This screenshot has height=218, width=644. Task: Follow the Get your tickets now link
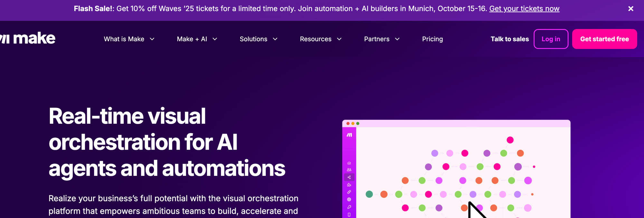(524, 9)
